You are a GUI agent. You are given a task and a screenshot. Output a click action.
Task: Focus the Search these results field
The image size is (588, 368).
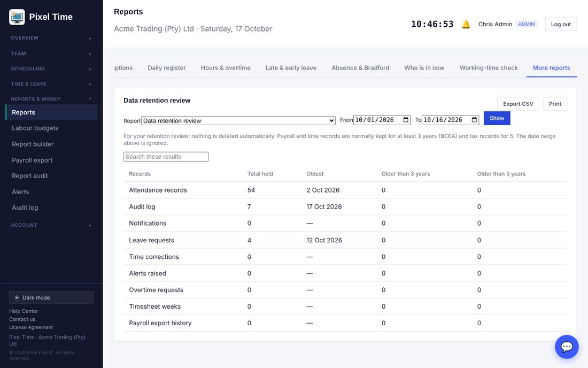[x=166, y=157]
